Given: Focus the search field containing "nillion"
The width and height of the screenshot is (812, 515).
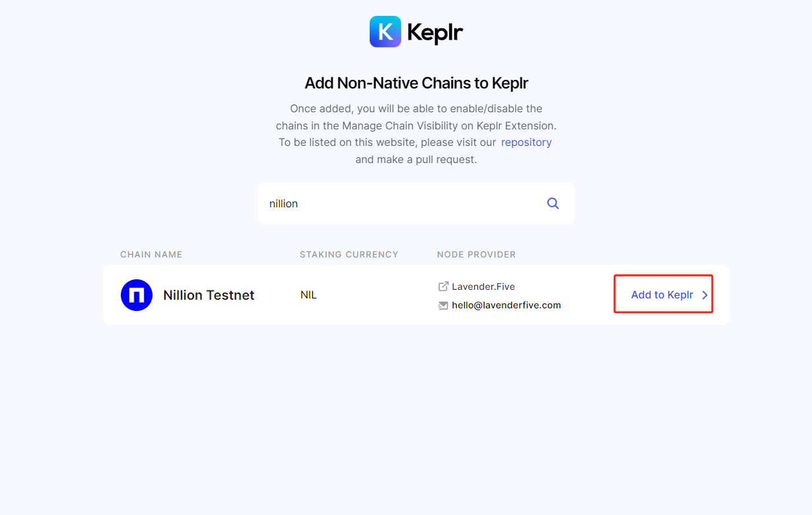Looking at the screenshot, I should 416,203.
